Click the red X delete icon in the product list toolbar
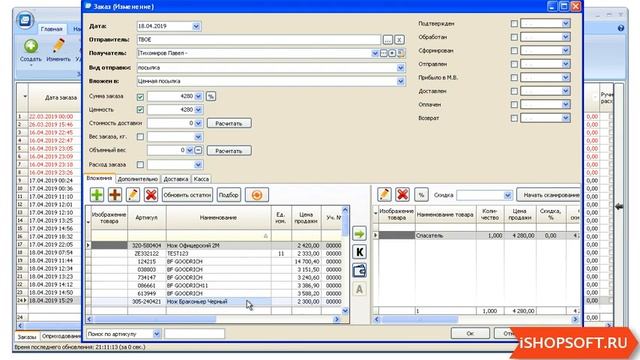The height and width of the screenshot is (360, 640). click(x=151, y=195)
